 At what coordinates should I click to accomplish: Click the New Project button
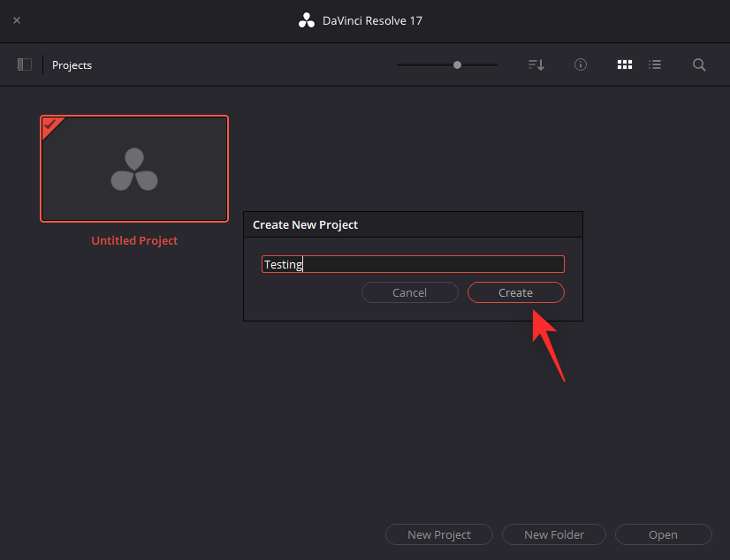point(439,534)
